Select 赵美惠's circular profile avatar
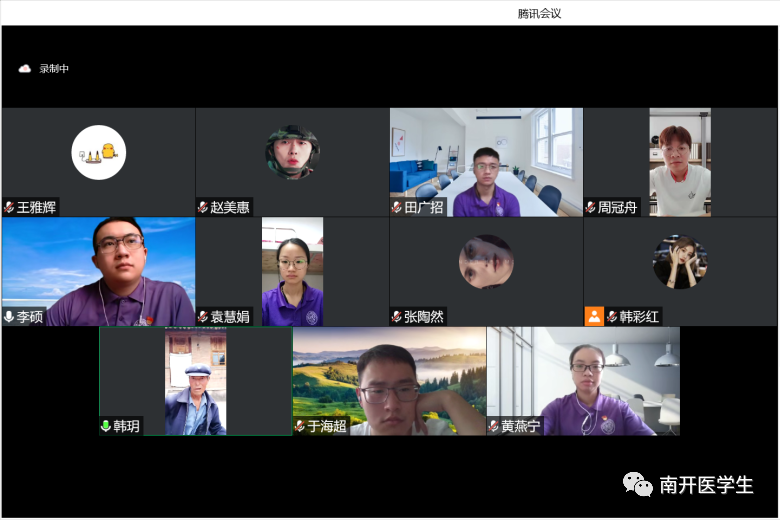This screenshot has height=520, width=780. pyautogui.click(x=292, y=152)
